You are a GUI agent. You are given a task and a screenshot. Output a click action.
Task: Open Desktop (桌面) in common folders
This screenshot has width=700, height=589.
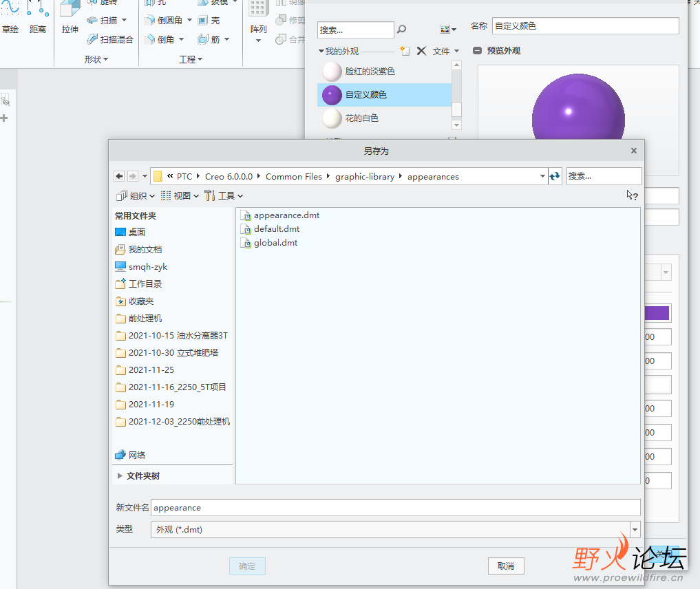click(x=130, y=232)
